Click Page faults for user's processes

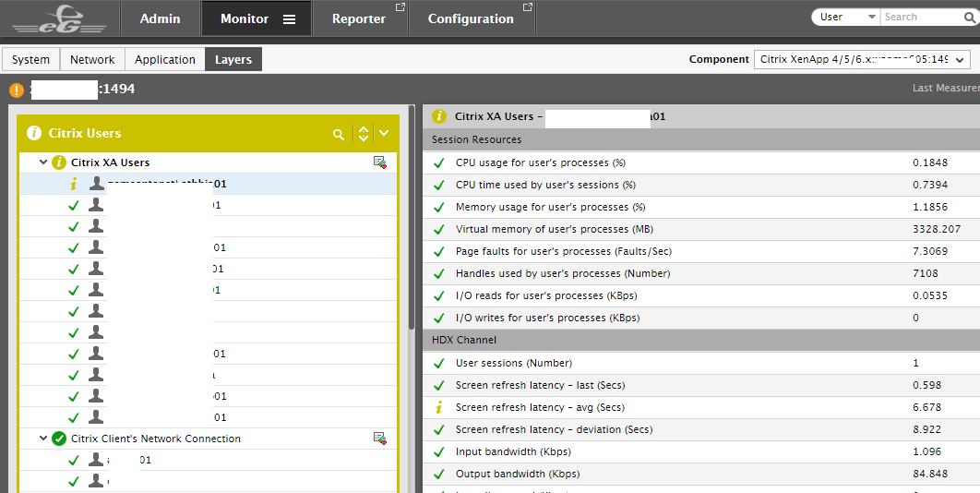click(564, 251)
